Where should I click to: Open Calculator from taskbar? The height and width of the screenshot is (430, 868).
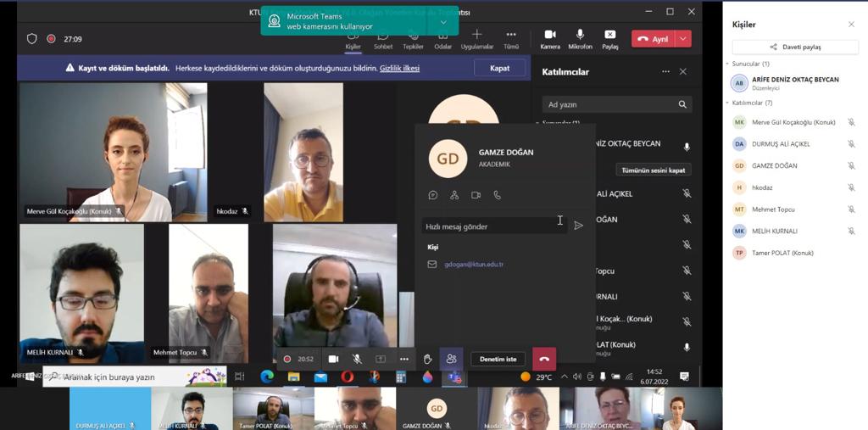401,377
